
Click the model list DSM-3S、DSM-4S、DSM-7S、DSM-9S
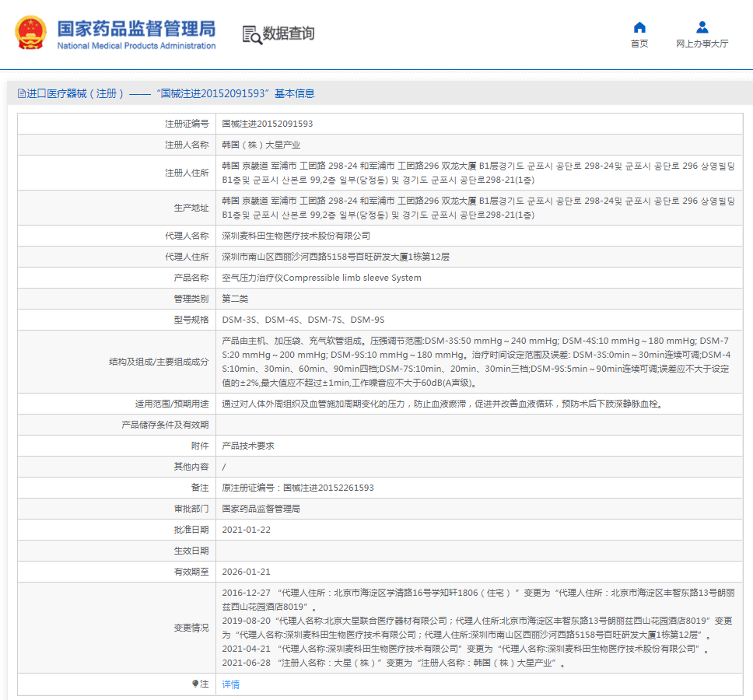coord(303,320)
